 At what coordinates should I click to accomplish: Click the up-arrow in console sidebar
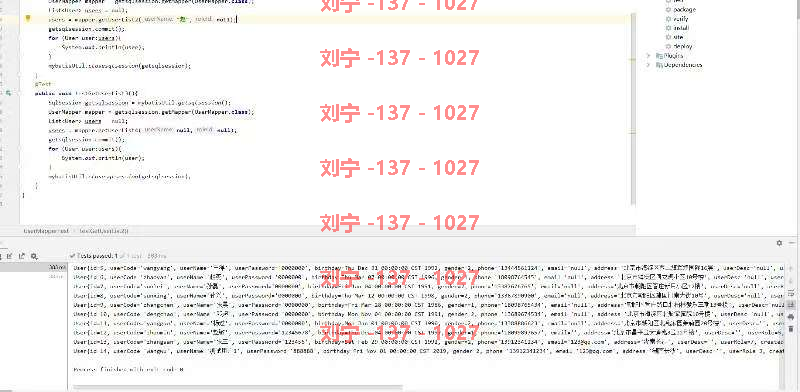pyautogui.click(x=791, y=269)
